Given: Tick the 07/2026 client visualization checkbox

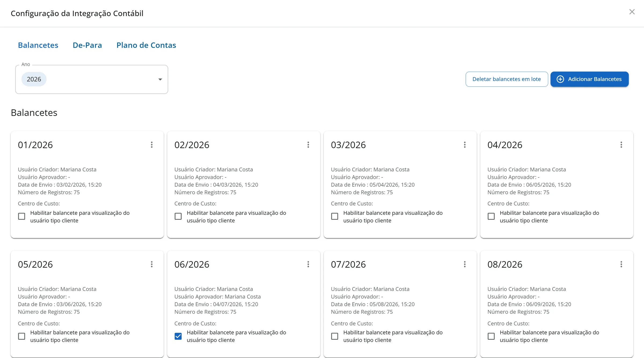Looking at the screenshot, I should [x=335, y=336].
